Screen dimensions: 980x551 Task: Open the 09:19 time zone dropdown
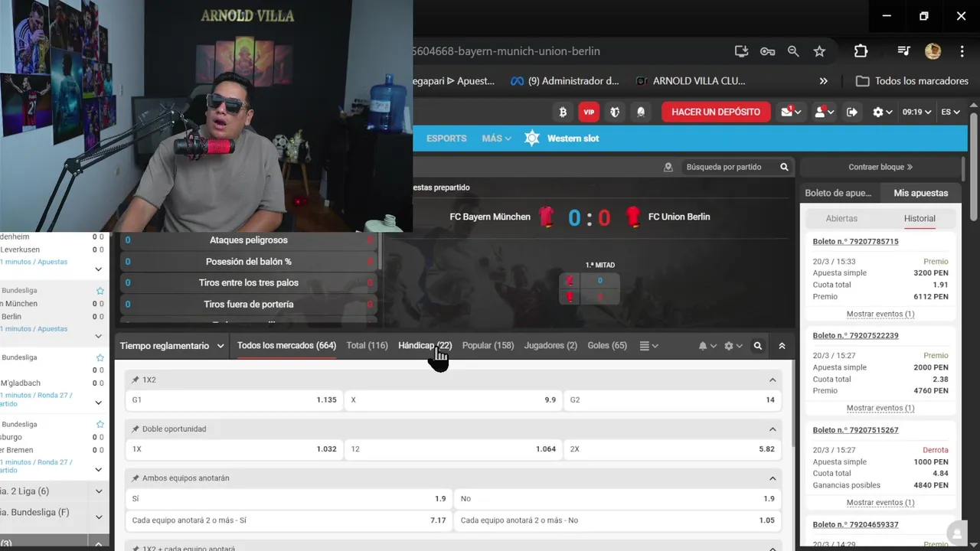916,112
